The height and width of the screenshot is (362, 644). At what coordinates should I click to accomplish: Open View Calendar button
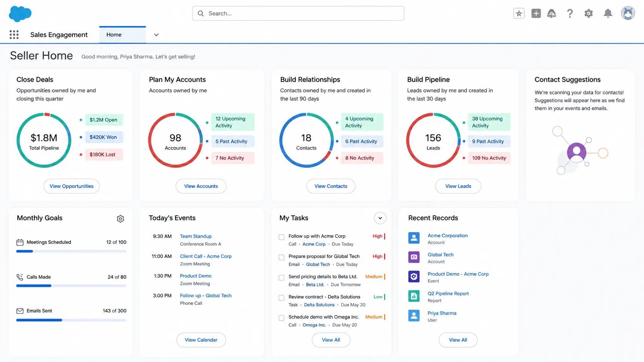pos(201,340)
